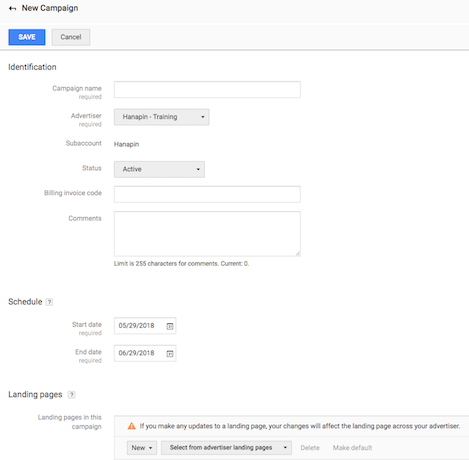Click the orange warning triangle icon
469x460 pixels.
click(132, 426)
